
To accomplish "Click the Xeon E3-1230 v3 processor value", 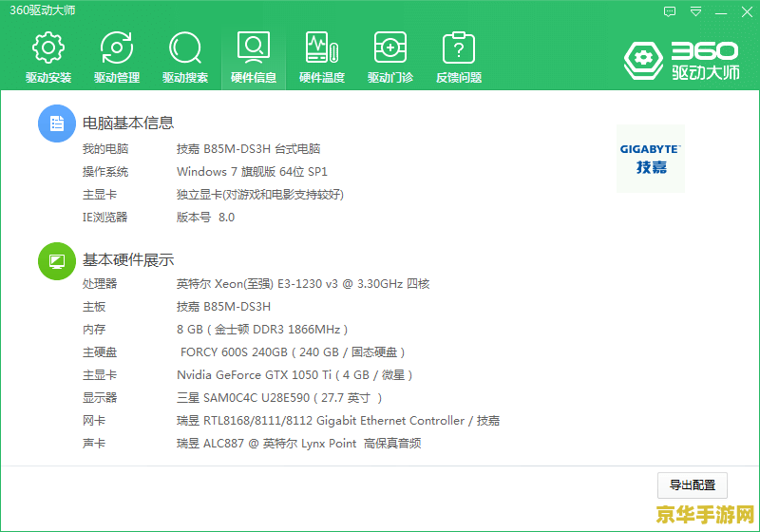I will tap(303, 283).
